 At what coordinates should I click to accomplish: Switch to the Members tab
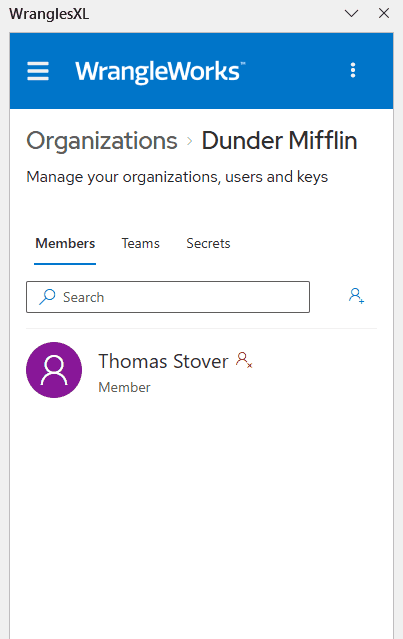point(65,244)
